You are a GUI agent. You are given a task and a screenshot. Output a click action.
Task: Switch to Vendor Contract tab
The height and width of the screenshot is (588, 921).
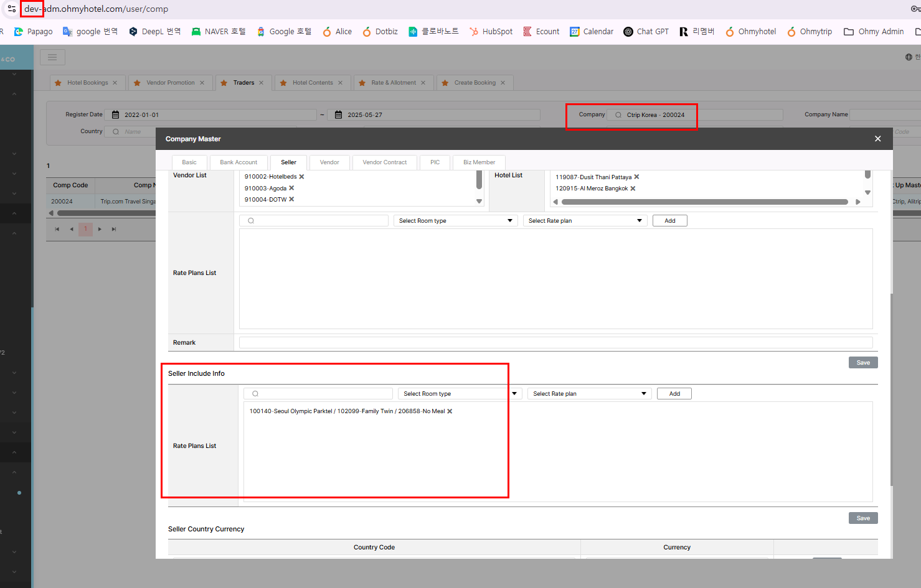(x=384, y=162)
